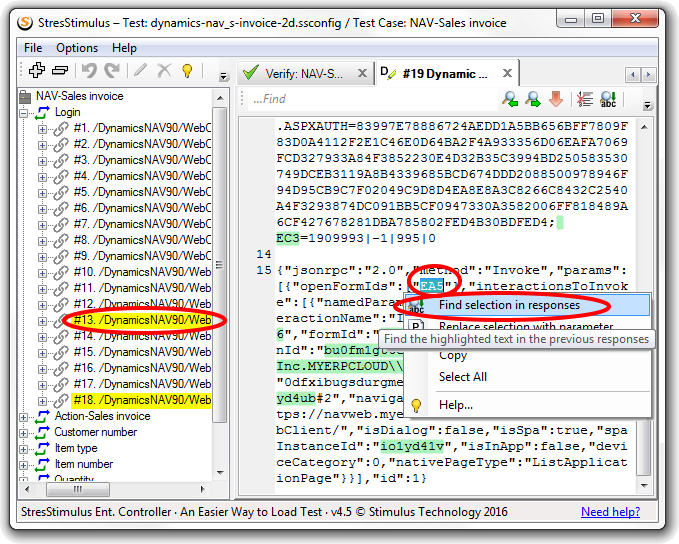Click Find Next magnifier icon

533,99
